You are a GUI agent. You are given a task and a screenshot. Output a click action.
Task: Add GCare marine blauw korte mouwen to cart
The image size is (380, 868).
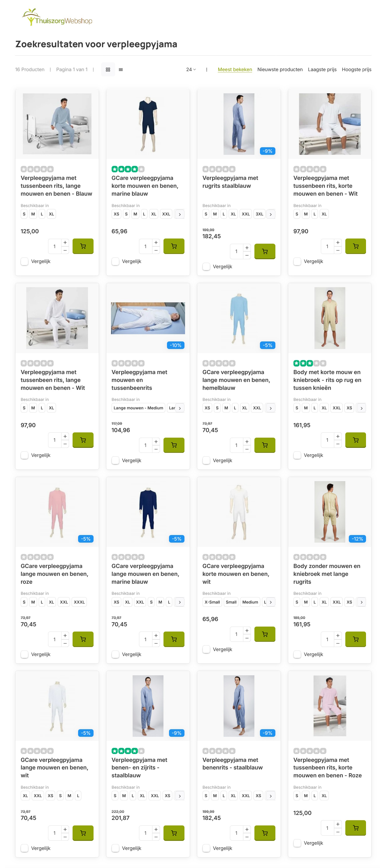click(174, 246)
